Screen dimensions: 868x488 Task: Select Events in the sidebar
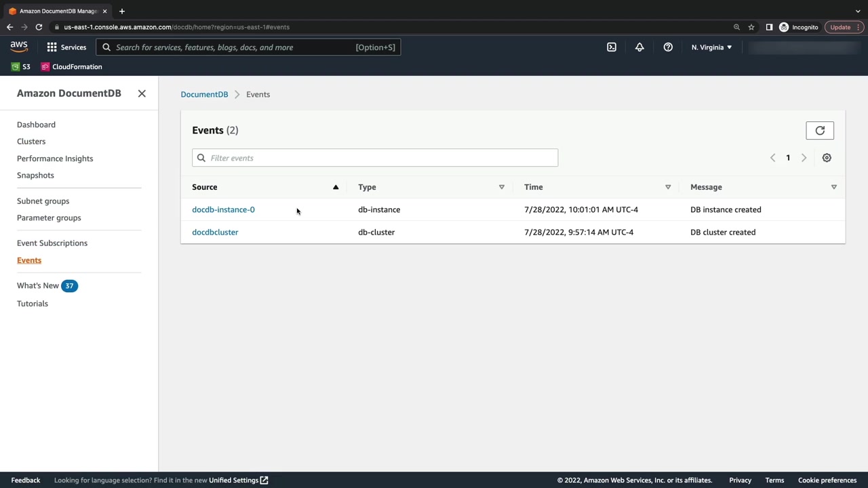[x=29, y=260]
